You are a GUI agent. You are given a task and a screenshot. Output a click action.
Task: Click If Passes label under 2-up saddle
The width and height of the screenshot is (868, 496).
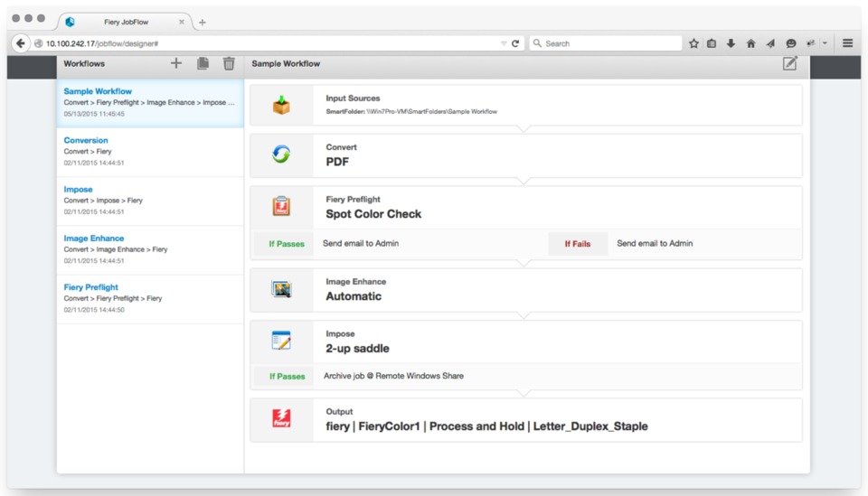(288, 376)
